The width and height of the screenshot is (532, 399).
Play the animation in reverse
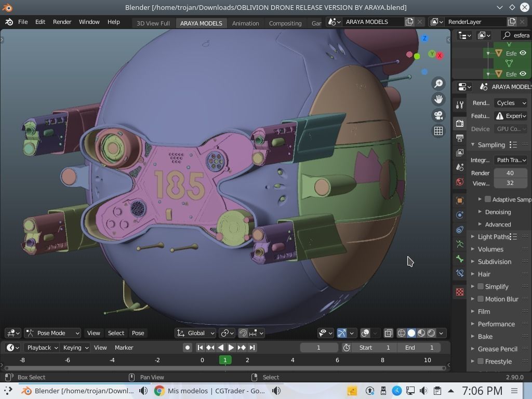(x=221, y=348)
